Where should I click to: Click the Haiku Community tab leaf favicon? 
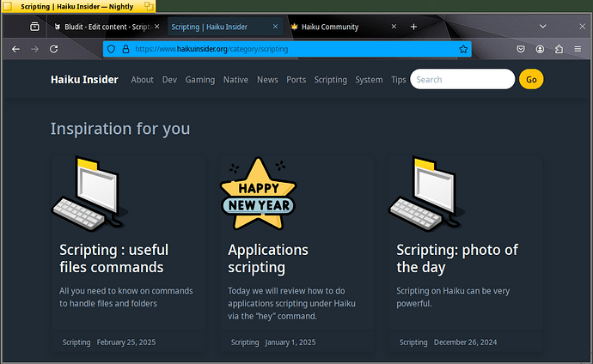[x=294, y=27]
